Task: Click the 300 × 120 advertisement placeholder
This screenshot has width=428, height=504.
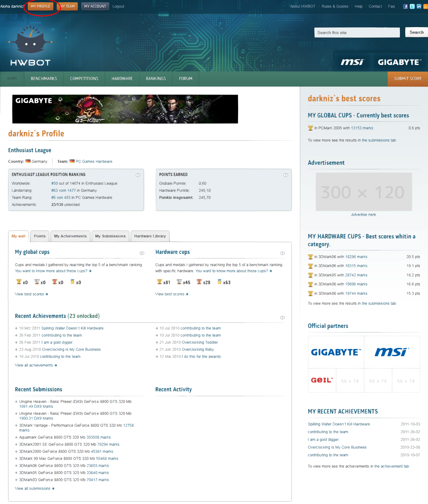Action: [x=364, y=192]
